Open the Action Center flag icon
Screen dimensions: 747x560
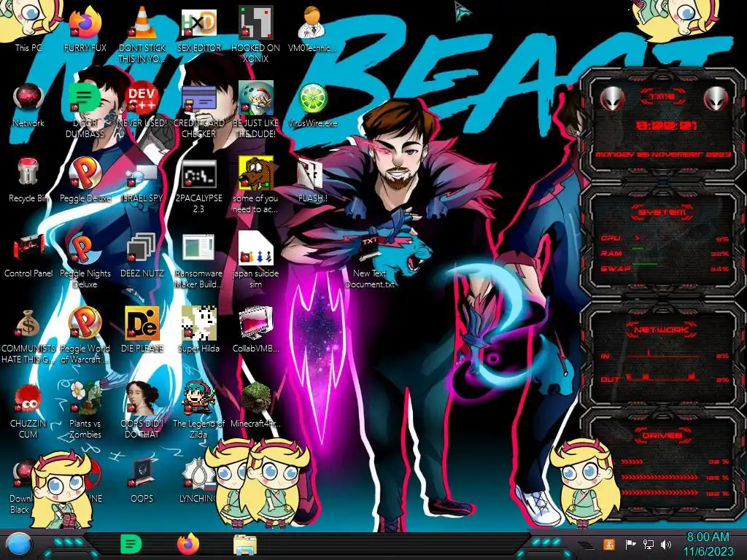630,544
